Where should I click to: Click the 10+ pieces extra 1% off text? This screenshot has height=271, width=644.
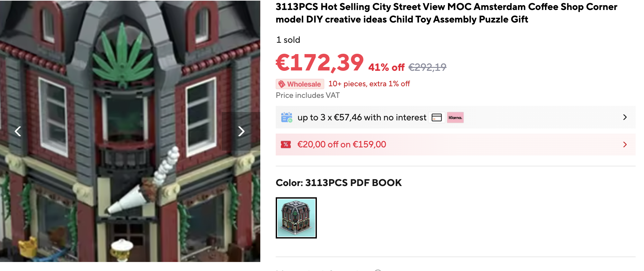369,84
